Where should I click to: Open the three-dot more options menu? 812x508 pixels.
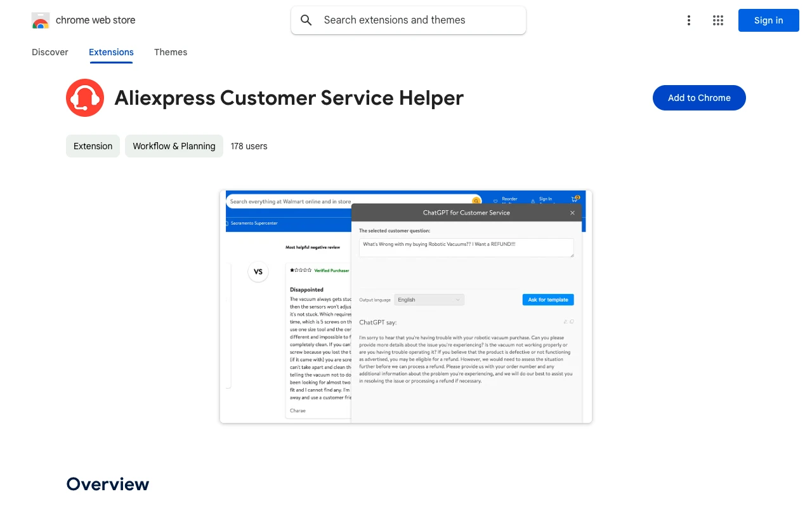(x=688, y=20)
